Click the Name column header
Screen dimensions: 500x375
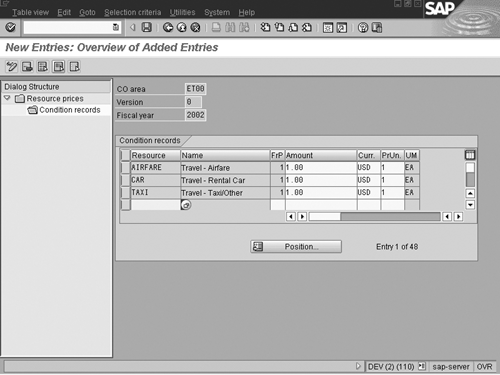click(x=225, y=155)
